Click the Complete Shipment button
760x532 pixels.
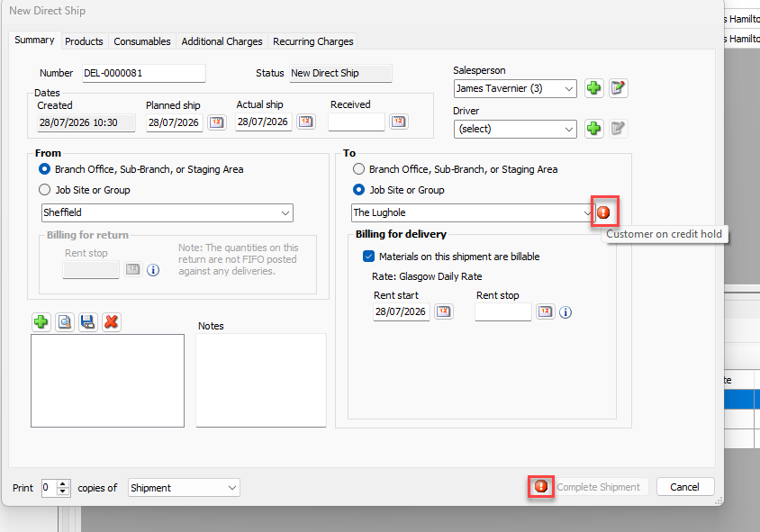[x=598, y=487]
